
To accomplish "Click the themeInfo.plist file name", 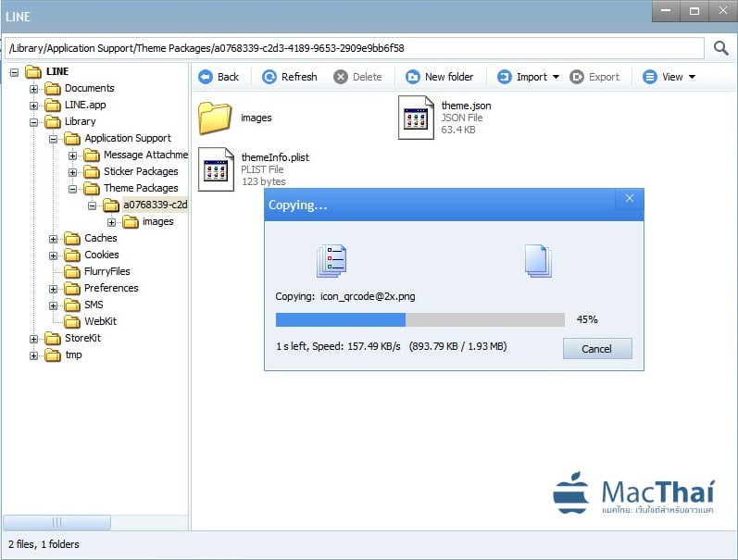I will click(x=275, y=157).
